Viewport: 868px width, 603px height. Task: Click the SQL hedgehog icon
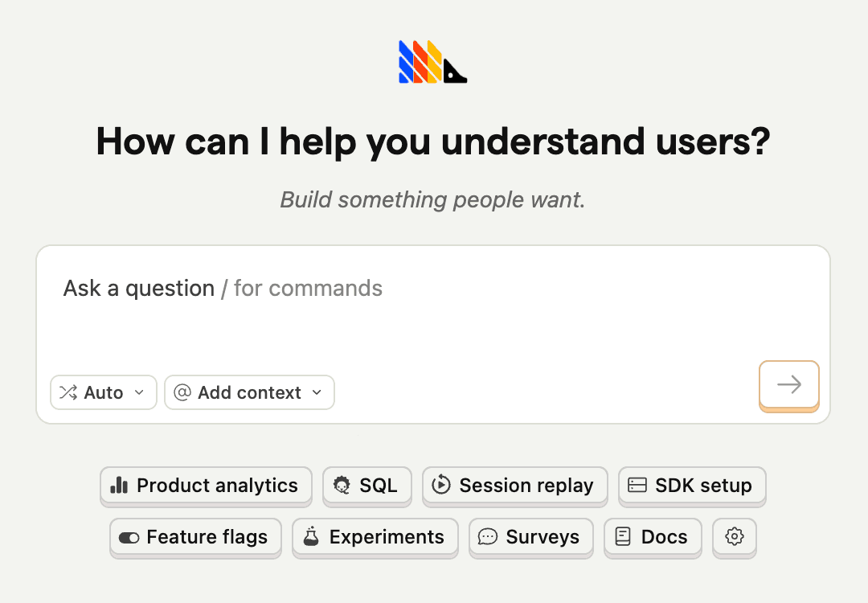(342, 485)
